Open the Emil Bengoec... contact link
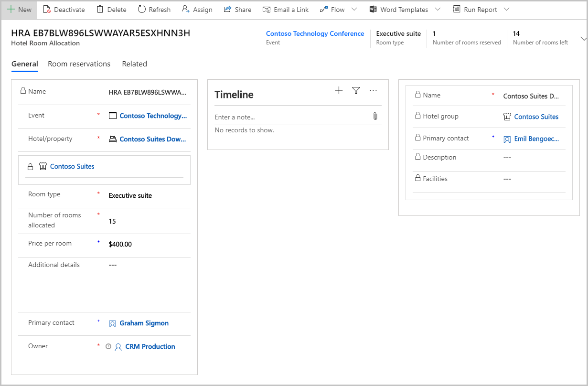Image resolution: width=588 pixels, height=386 pixels. [537, 139]
